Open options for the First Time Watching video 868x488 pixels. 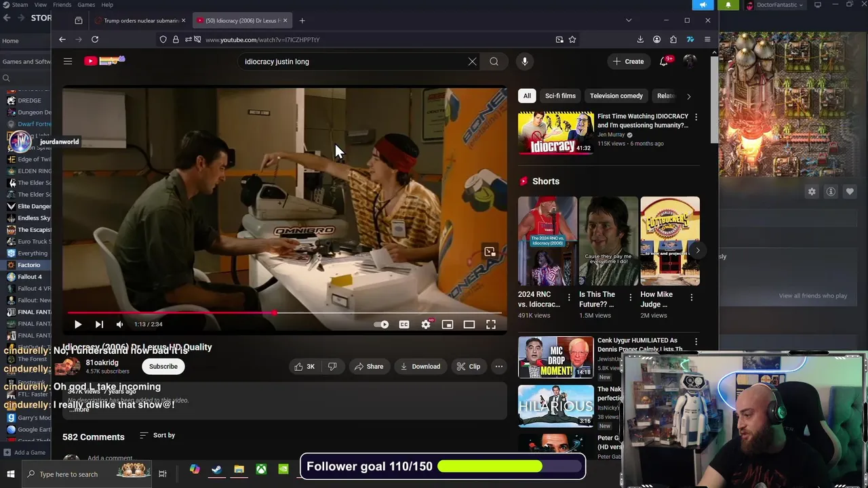click(696, 117)
